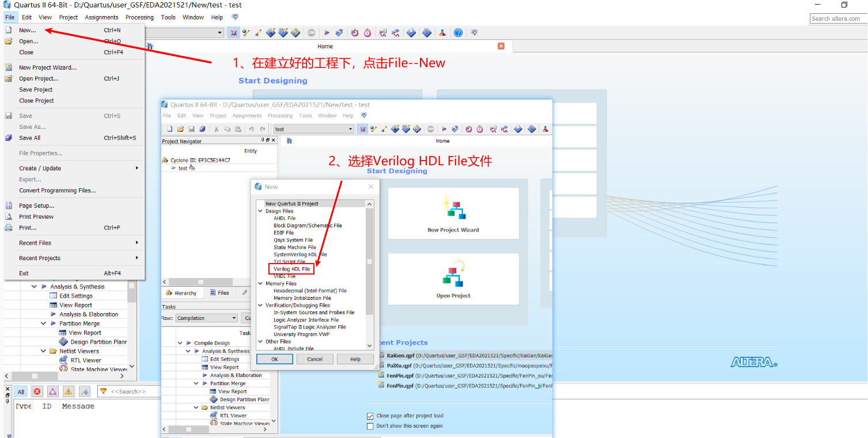Click New file icon in inner Quartus window toolbar
Image resolution: width=868 pixels, height=438 pixels.
coord(168,129)
